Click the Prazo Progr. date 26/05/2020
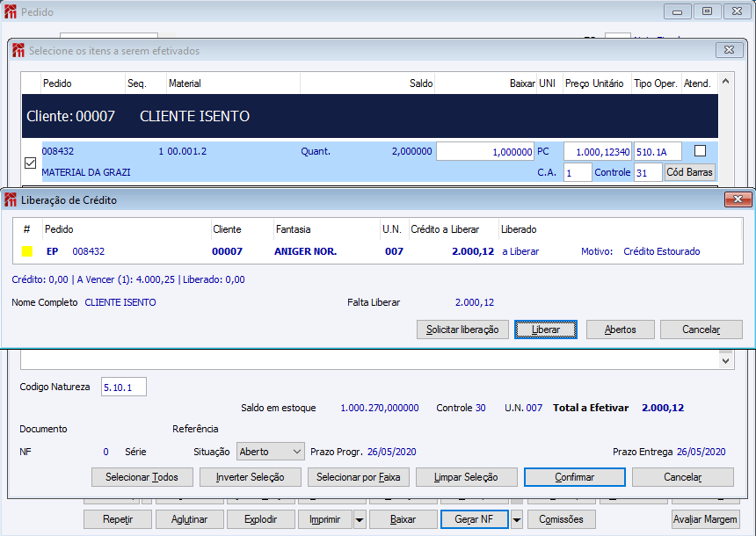Viewport: 756px width, 536px height. pos(391,452)
